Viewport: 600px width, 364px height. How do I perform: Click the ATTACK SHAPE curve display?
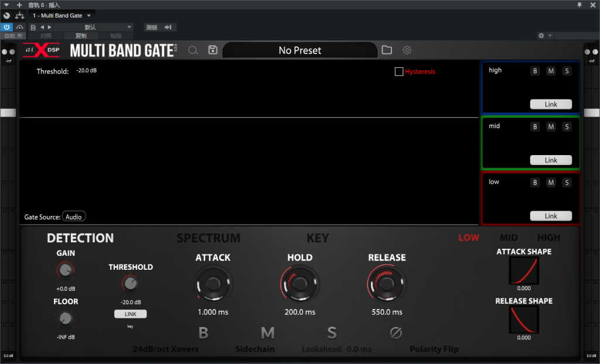click(524, 270)
